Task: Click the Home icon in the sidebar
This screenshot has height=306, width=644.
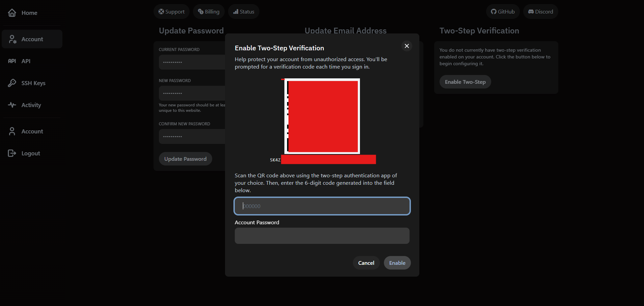Action: point(12,13)
